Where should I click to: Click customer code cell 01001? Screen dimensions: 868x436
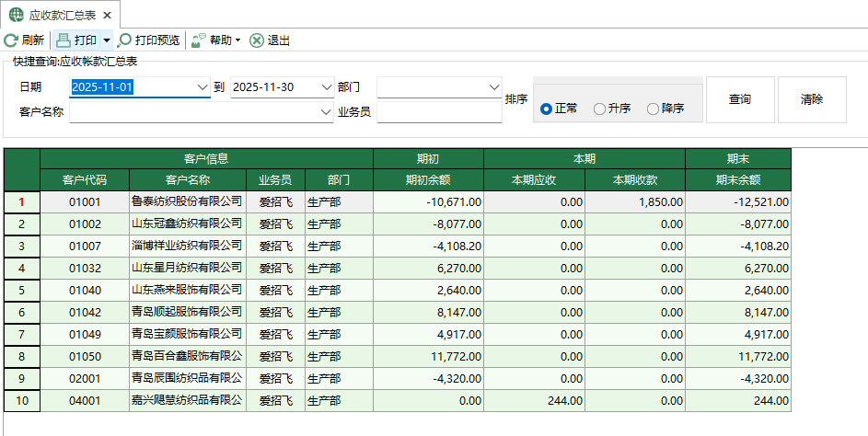(x=85, y=202)
